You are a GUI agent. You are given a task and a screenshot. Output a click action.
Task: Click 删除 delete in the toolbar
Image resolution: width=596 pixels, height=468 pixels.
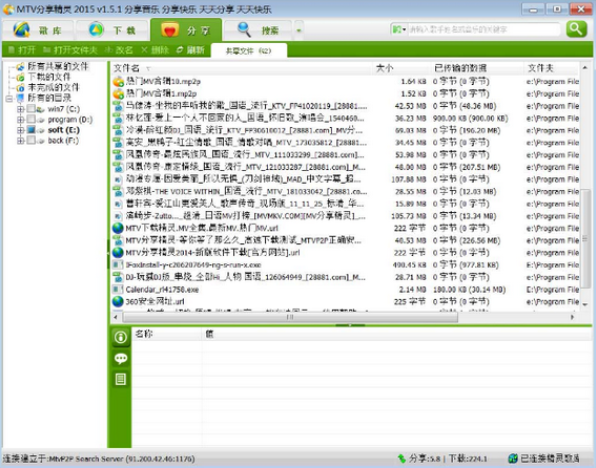coord(155,50)
